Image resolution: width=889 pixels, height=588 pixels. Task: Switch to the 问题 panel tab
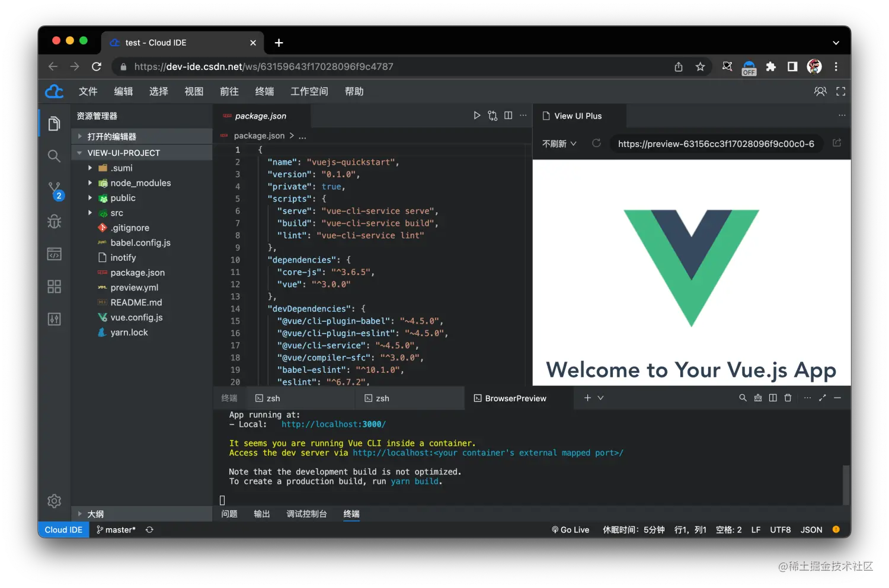[229, 514]
